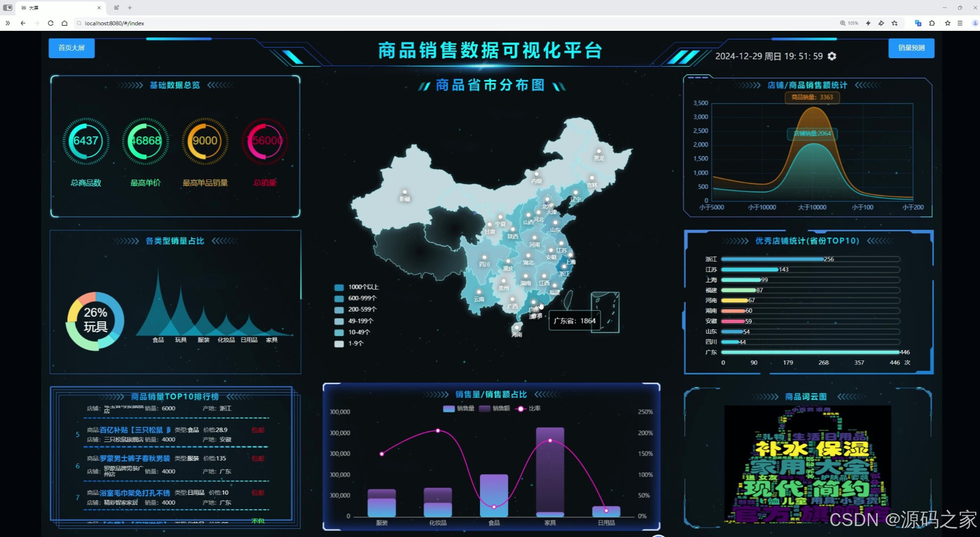Viewport: 980px width, 537px height.
Task: Select the browser home icon
Action: (65, 23)
